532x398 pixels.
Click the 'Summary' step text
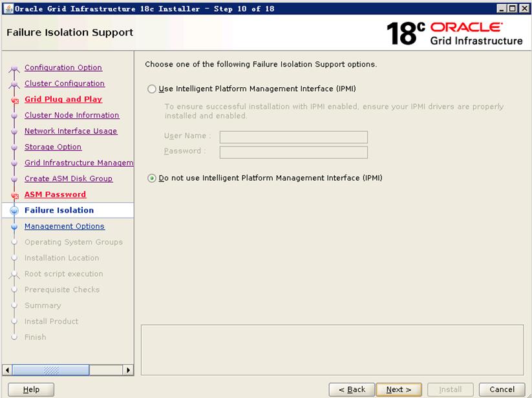[43, 306]
